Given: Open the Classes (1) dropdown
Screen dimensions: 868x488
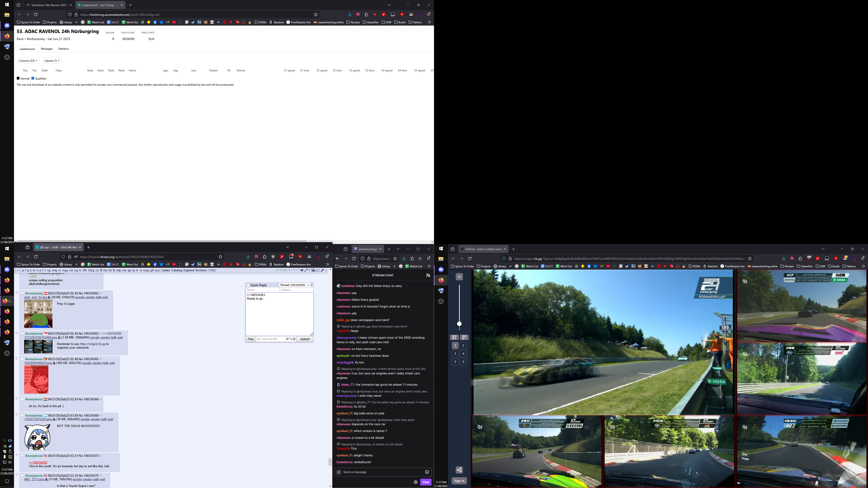Looking at the screenshot, I should pos(52,61).
